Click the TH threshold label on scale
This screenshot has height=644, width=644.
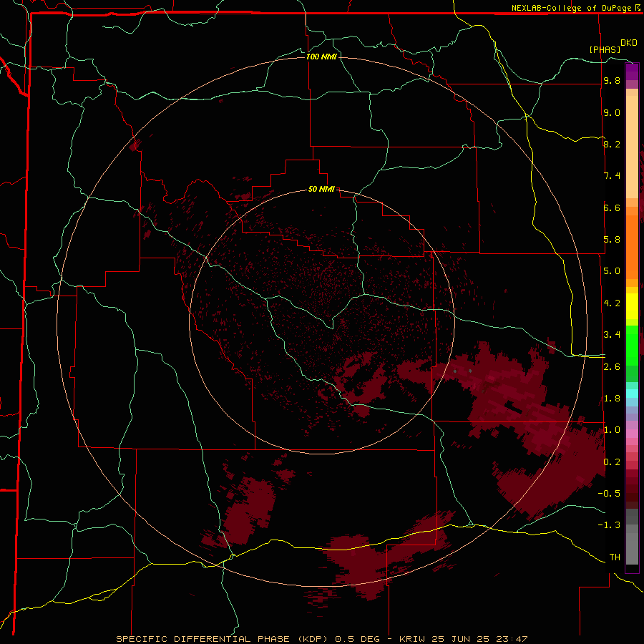(x=615, y=557)
